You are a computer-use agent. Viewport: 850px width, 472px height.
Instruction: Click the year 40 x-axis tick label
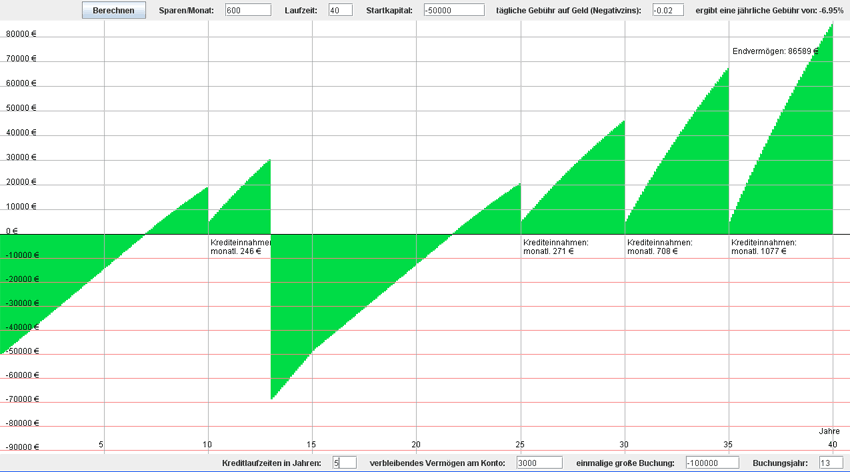(832, 444)
